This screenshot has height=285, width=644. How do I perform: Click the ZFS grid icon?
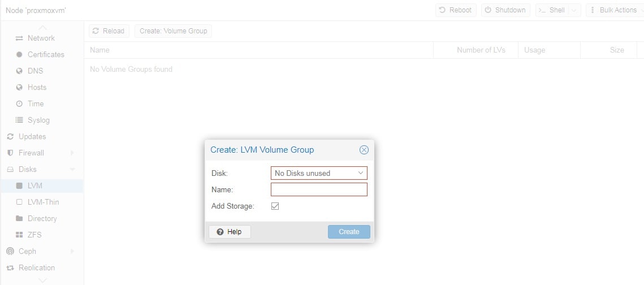[19, 235]
